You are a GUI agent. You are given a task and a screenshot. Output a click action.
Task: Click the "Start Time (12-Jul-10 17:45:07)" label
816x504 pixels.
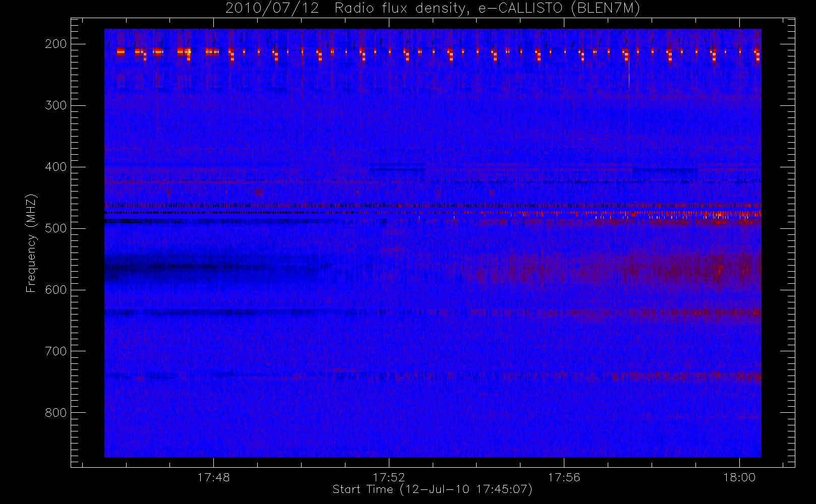433,489
